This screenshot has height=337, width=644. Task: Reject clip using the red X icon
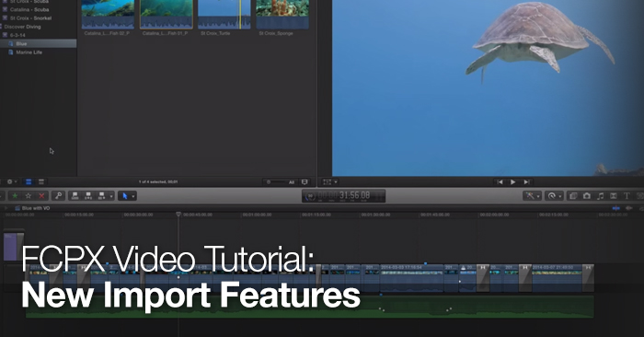(x=41, y=196)
